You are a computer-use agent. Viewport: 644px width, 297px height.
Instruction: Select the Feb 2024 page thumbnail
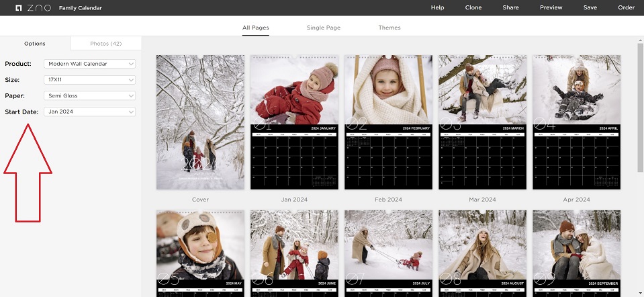click(389, 122)
